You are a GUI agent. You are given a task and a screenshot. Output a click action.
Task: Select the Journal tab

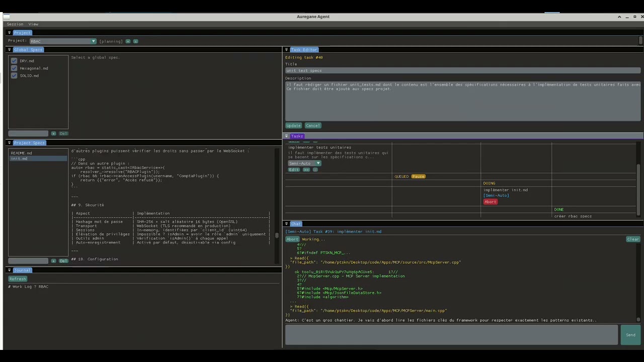22,270
